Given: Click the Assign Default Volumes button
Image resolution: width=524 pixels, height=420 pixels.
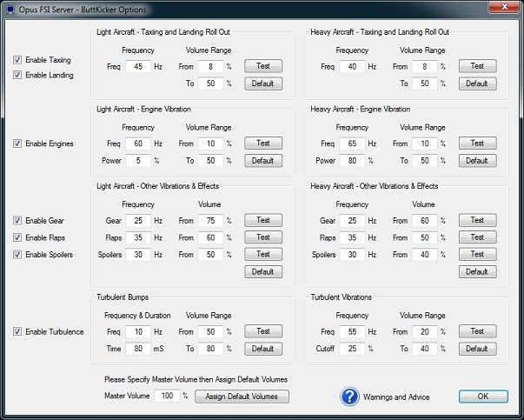Looking at the screenshot, I should point(242,397).
